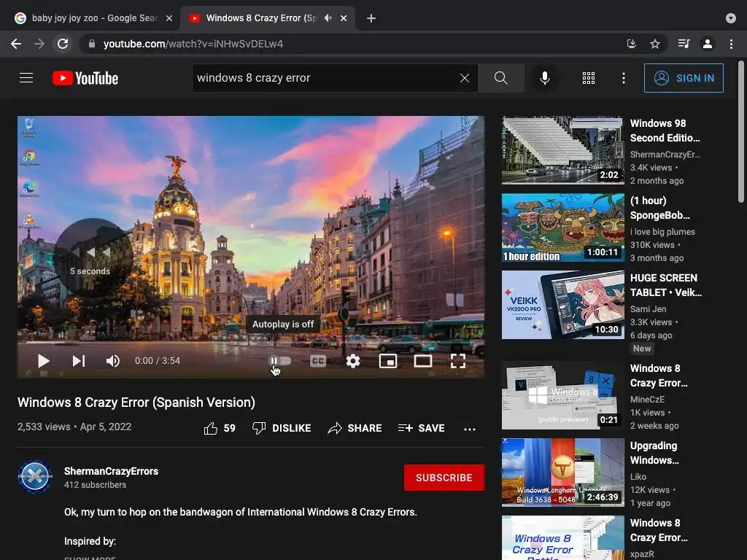This screenshot has height=560, width=747.
Task: Run the search with magnifier button
Action: pos(500,78)
